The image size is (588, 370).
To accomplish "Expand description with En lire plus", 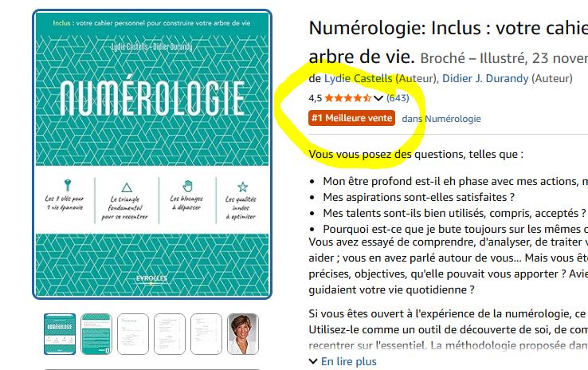I will pos(349,361).
